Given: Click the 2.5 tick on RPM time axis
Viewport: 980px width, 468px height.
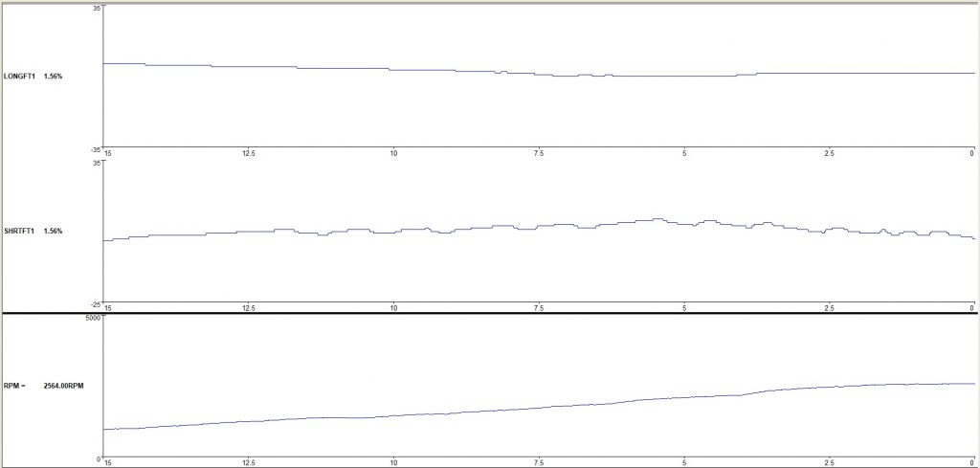Looking at the screenshot, I should tap(829, 462).
